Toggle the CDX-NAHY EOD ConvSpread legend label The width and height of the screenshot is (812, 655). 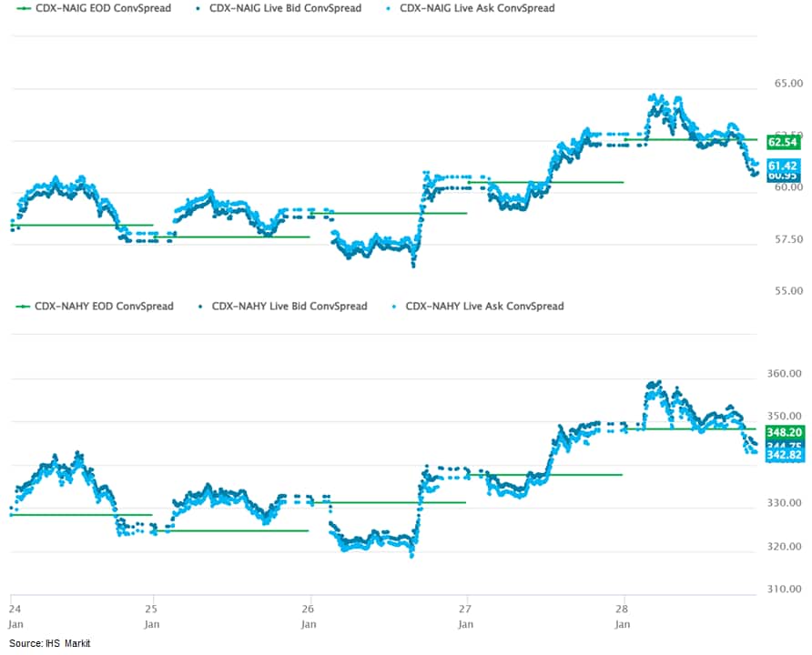tap(104, 307)
